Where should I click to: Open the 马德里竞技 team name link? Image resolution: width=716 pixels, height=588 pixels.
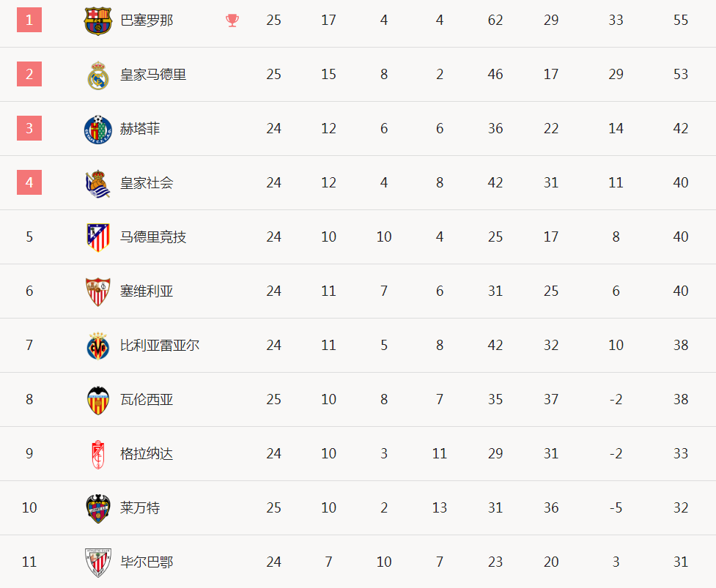click(153, 237)
